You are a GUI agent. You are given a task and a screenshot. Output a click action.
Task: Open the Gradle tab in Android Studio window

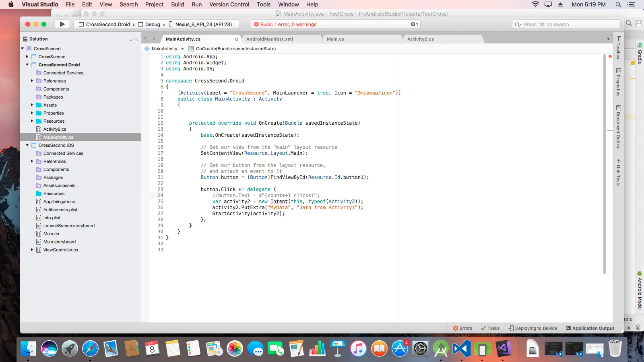point(640,53)
